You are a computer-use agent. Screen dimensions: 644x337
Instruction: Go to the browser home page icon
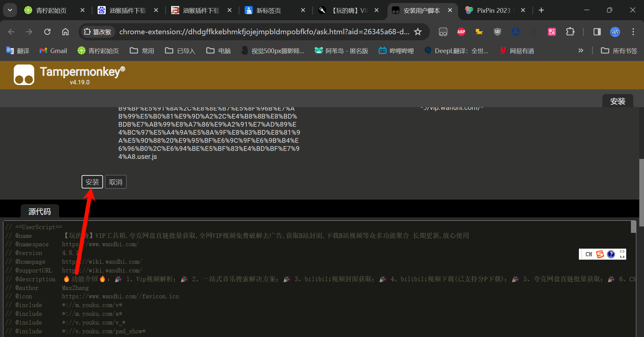click(x=65, y=32)
